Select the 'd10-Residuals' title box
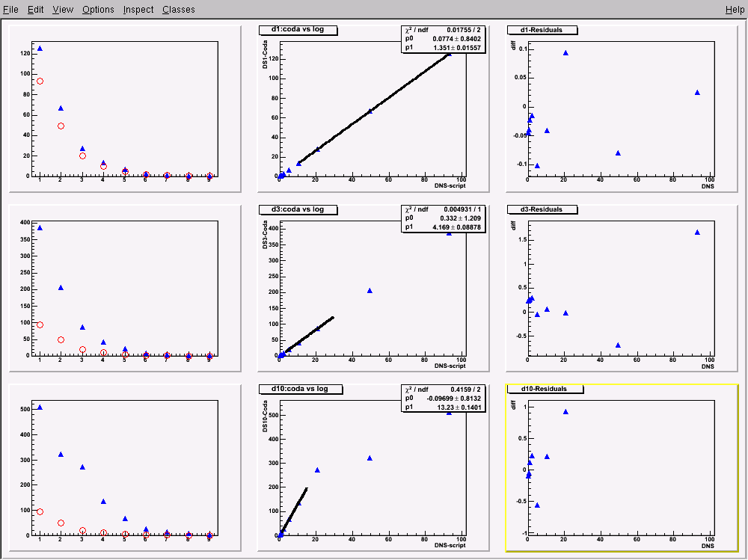 545,389
